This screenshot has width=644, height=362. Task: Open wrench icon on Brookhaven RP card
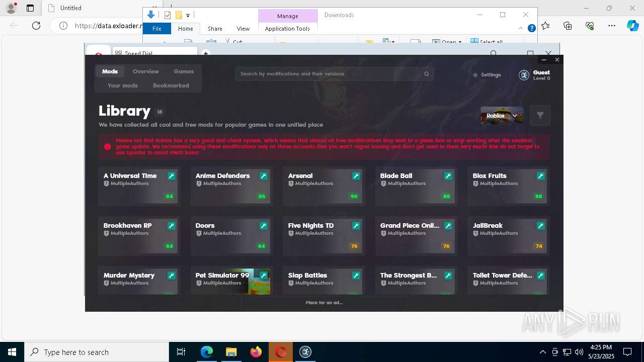click(171, 226)
